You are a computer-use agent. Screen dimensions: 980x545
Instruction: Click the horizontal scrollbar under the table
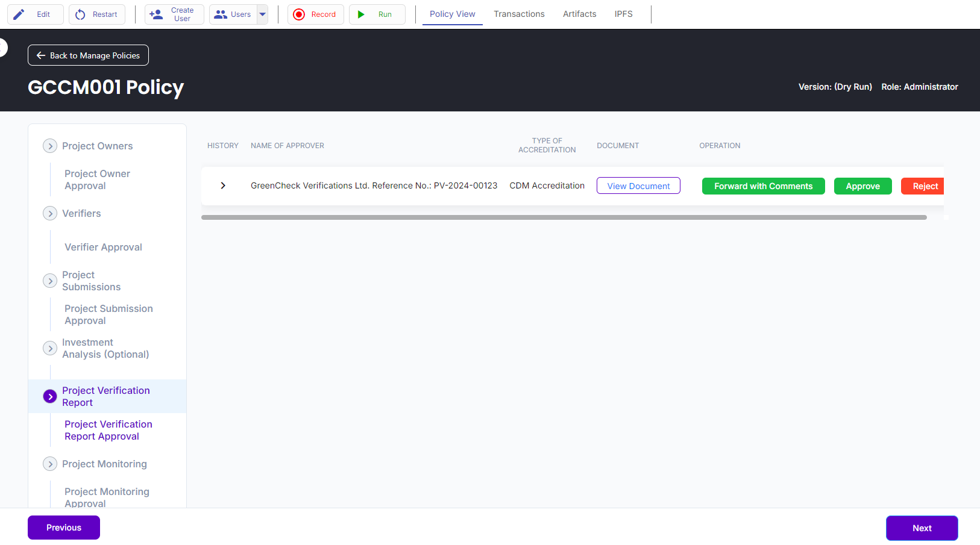coord(564,217)
